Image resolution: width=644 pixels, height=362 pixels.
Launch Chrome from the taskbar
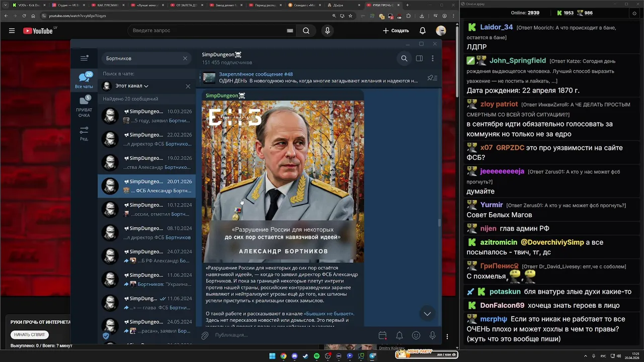283,356
